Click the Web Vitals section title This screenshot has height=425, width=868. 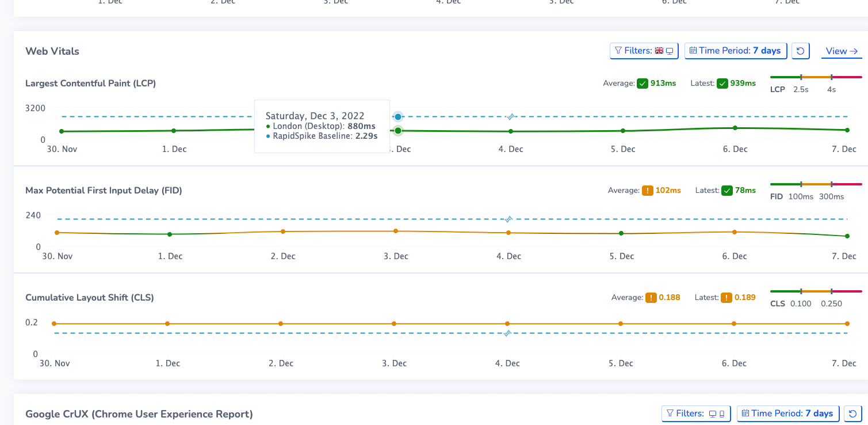tap(52, 51)
